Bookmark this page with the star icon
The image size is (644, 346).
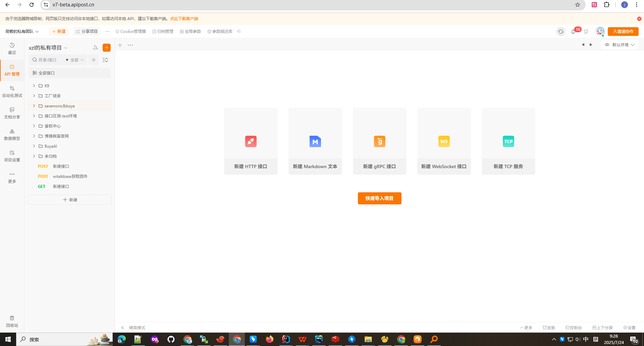pyautogui.click(x=578, y=5)
